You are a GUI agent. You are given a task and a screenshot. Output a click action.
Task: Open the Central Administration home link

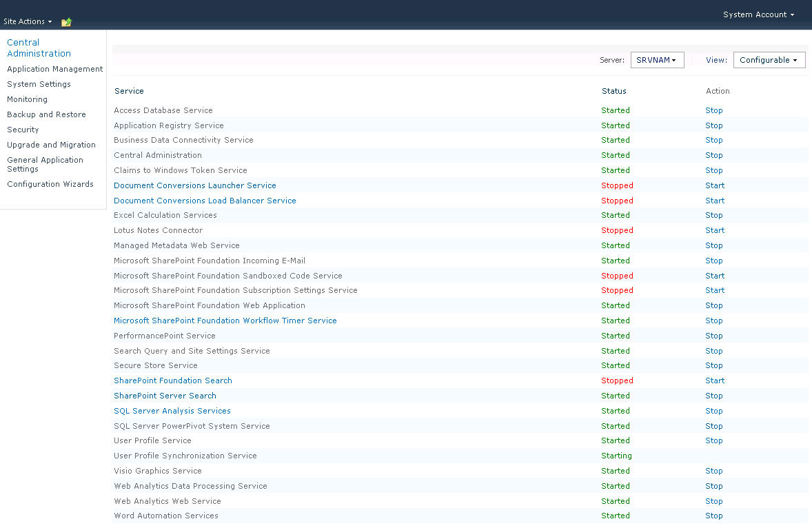click(x=39, y=48)
